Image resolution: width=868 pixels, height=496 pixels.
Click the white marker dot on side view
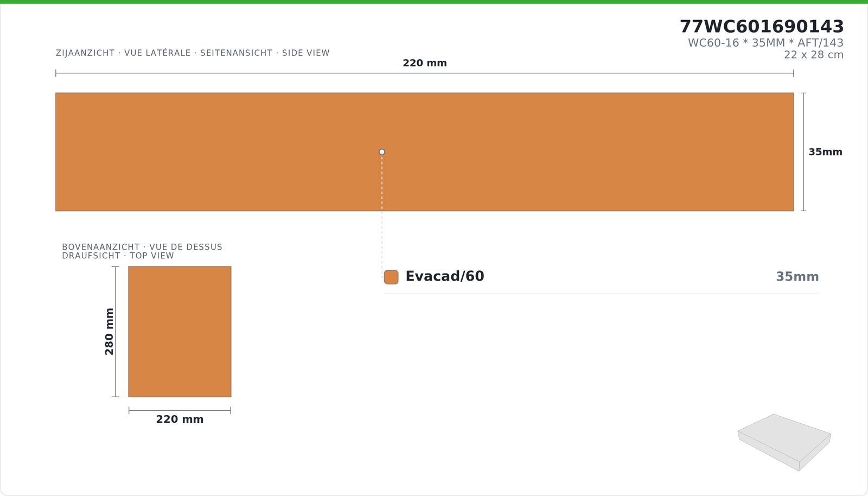point(382,152)
